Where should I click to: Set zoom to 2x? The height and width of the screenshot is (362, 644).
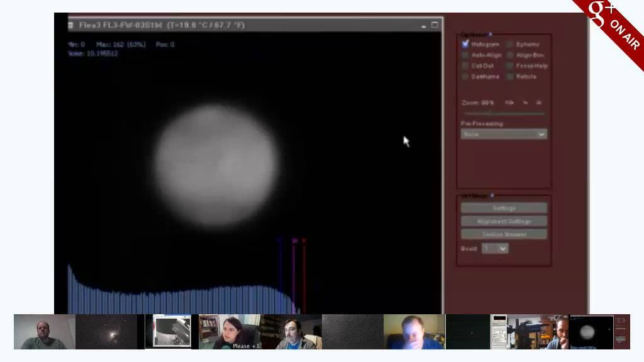click(x=539, y=102)
